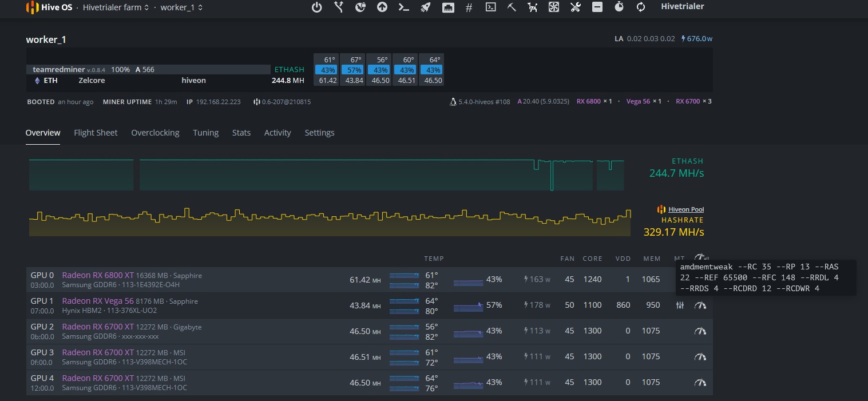The image size is (868, 401).
Task: Expand the worker_1 selector dropdown
Action: click(x=181, y=7)
